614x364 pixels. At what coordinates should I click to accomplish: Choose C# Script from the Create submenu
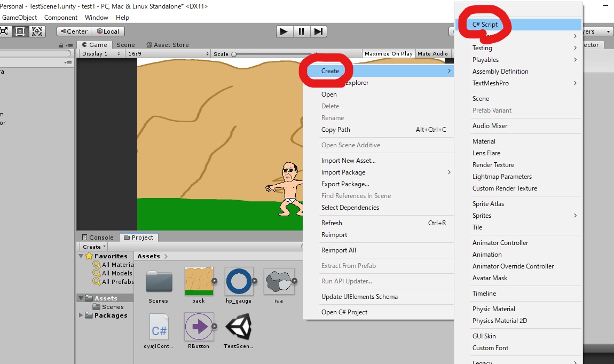pyautogui.click(x=518, y=24)
